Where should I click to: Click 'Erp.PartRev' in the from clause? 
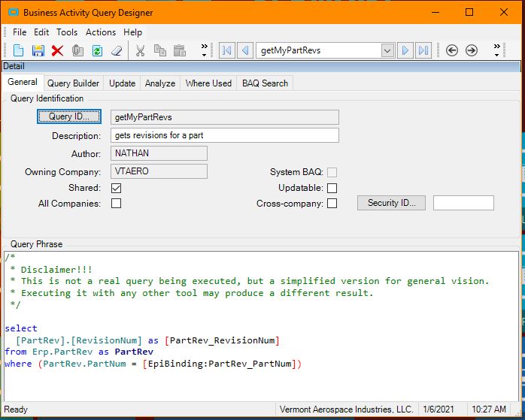click(62, 352)
